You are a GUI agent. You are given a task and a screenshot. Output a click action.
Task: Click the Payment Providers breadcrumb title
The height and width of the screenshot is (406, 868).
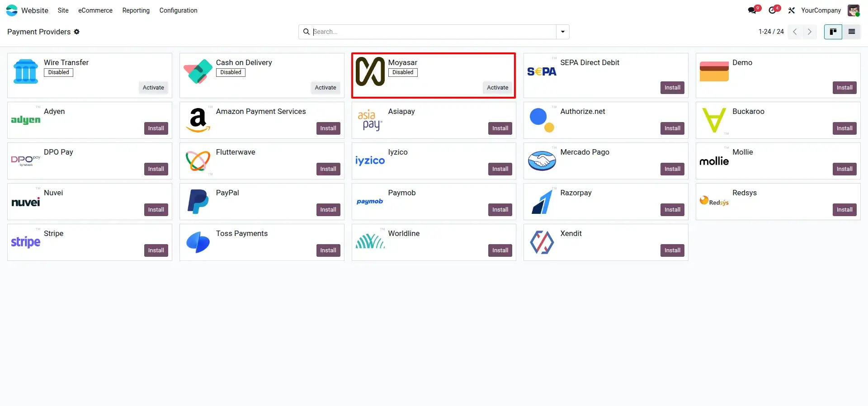point(39,32)
